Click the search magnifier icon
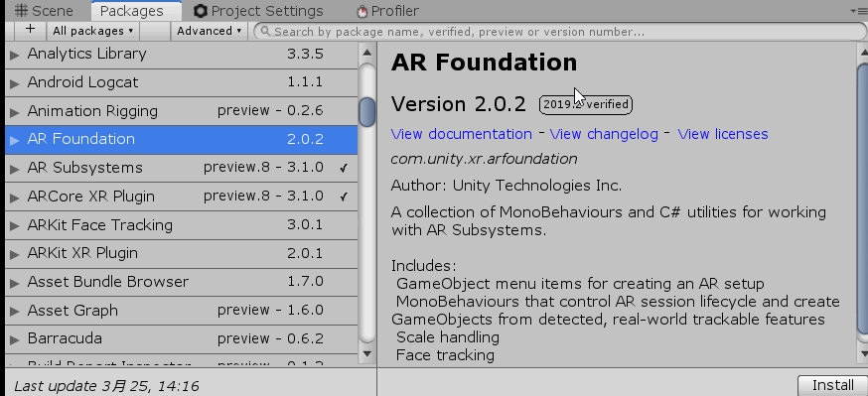 (x=266, y=32)
